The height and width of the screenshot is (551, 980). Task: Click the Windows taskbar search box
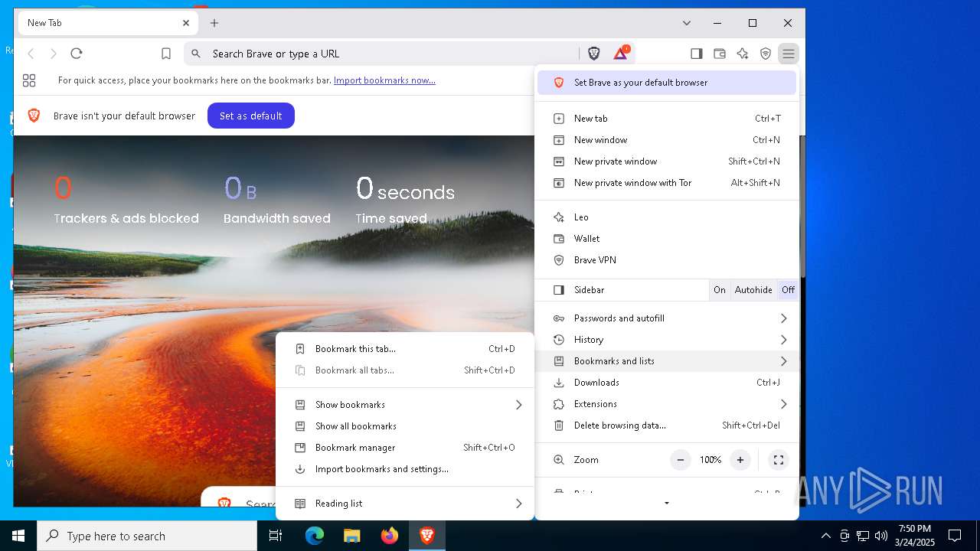click(147, 536)
